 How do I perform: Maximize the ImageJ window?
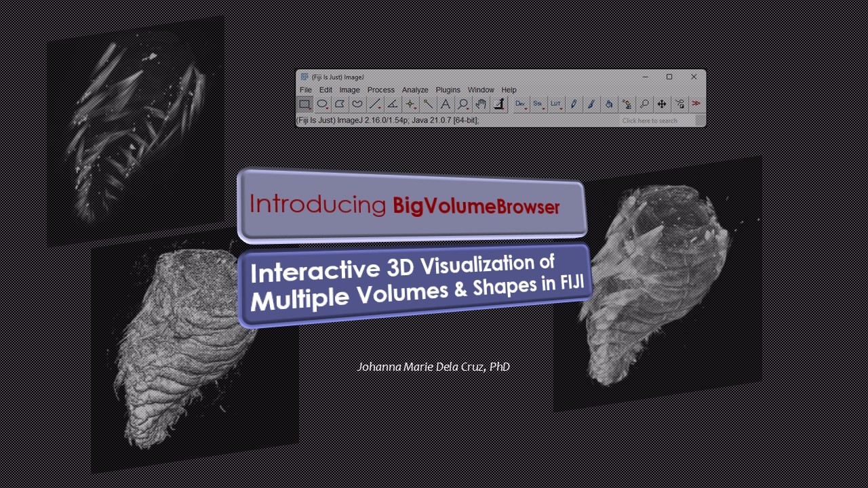click(669, 77)
